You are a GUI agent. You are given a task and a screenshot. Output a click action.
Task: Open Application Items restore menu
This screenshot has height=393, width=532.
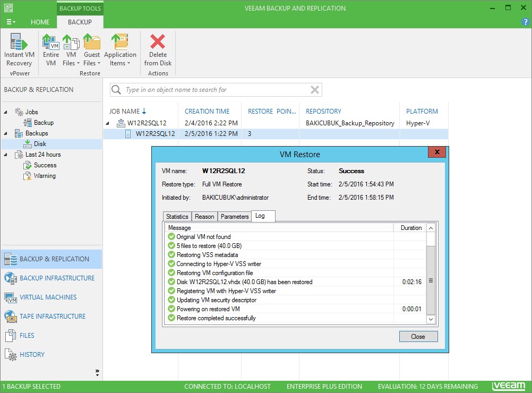(x=120, y=49)
